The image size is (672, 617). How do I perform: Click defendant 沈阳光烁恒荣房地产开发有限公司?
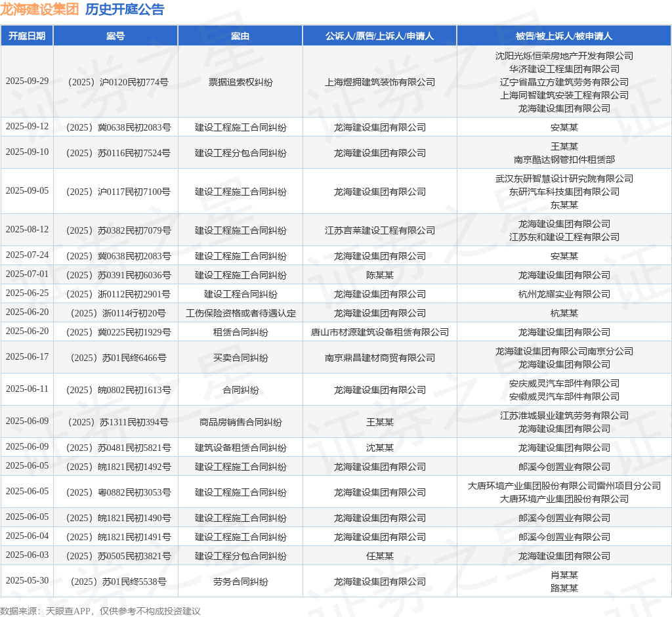click(x=564, y=56)
